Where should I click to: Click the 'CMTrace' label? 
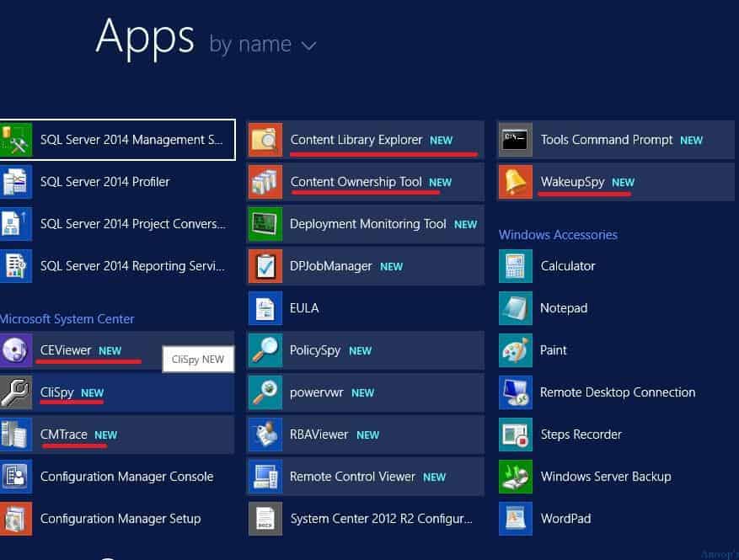[64, 435]
